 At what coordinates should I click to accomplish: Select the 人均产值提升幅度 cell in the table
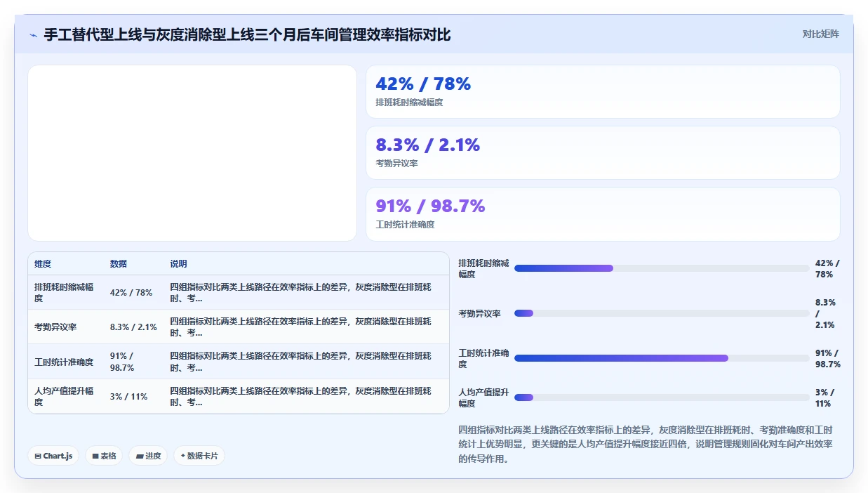[x=65, y=397]
